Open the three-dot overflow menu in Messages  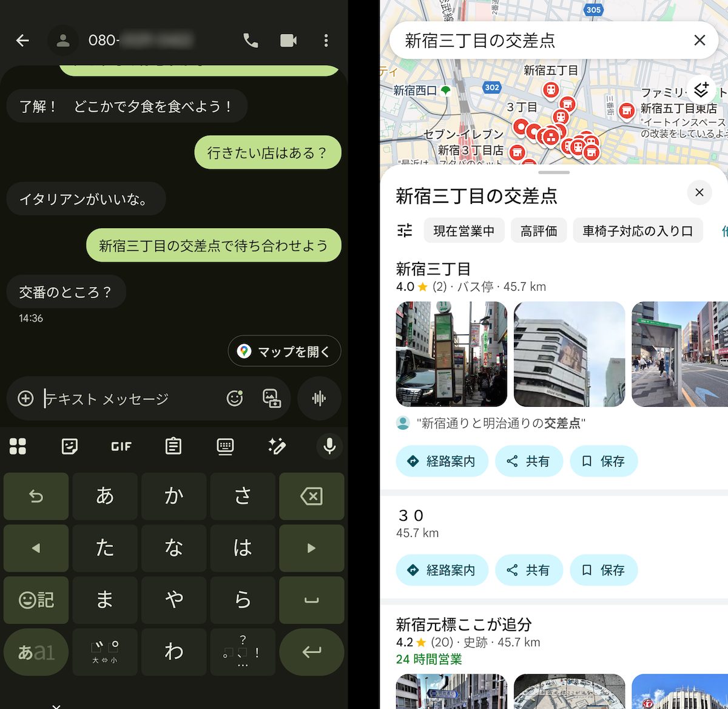pyautogui.click(x=326, y=41)
